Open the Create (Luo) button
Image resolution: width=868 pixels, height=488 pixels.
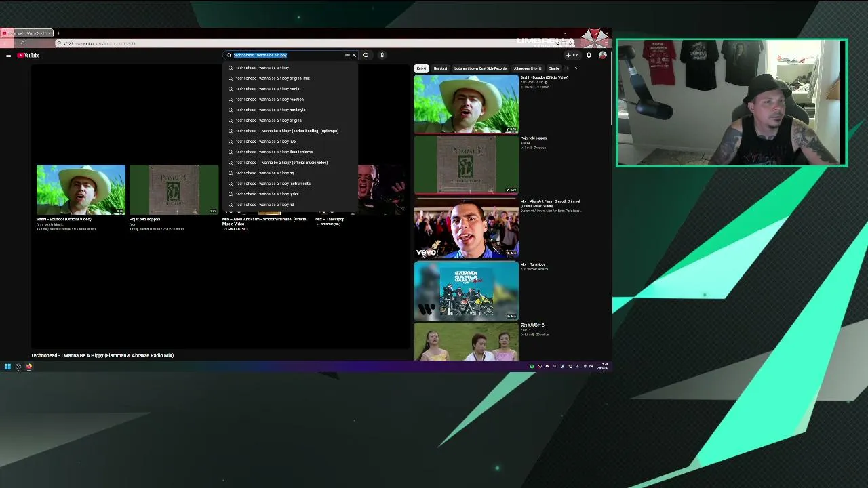point(572,55)
